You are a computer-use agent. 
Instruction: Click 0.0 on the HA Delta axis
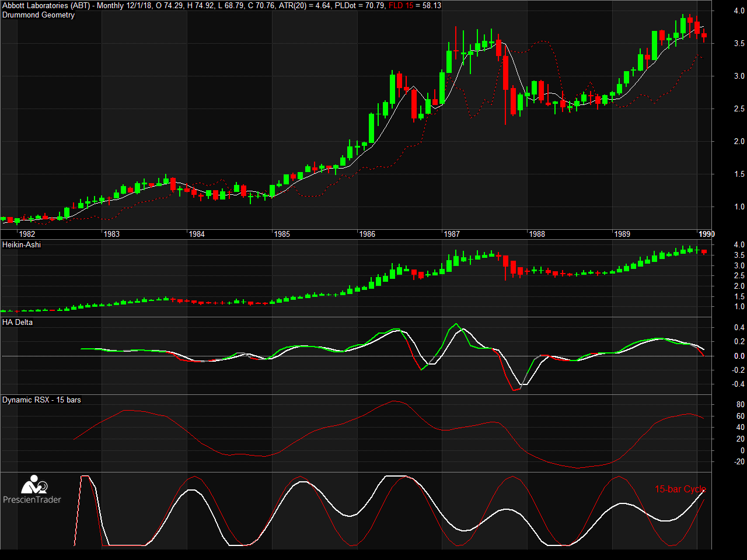click(739, 356)
